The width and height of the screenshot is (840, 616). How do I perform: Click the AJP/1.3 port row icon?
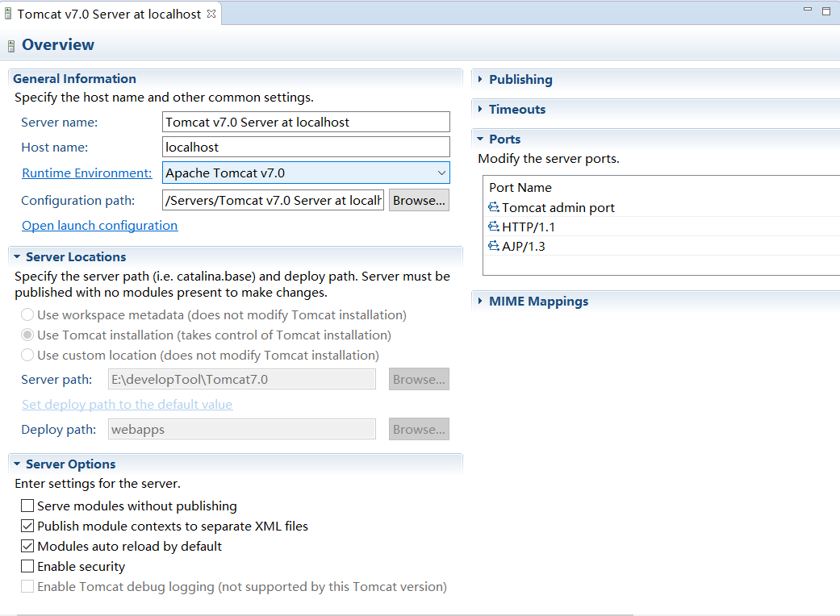pyautogui.click(x=494, y=246)
